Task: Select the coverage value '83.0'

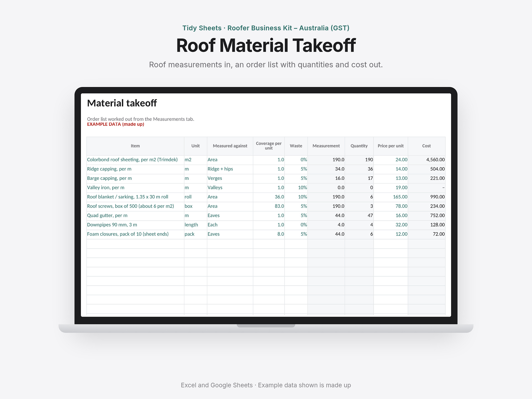Action: [x=268, y=206]
